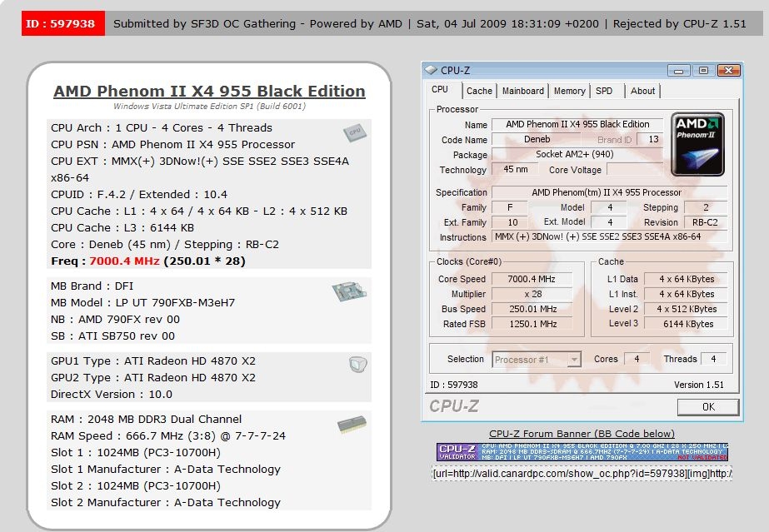Select the CPU tab
The width and height of the screenshot is (769, 532).
pos(442,89)
